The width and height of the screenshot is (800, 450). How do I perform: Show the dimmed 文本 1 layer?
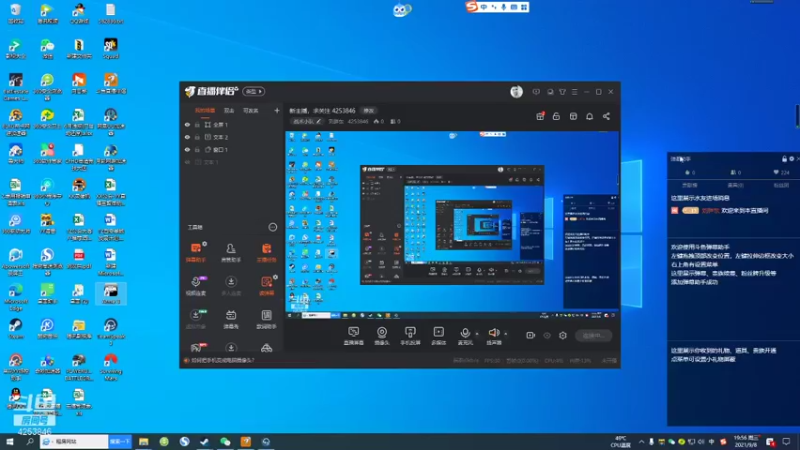[187, 162]
